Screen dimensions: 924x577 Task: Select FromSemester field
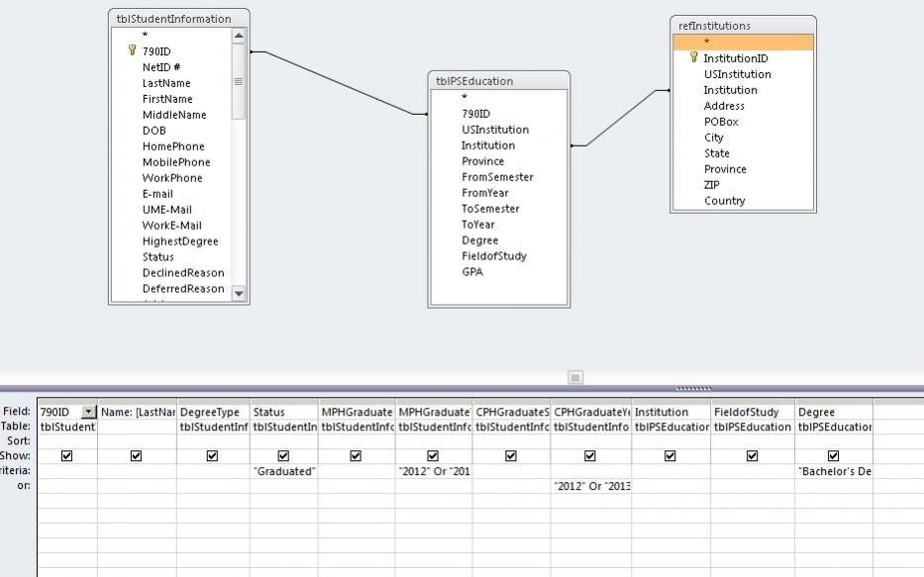(497, 176)
